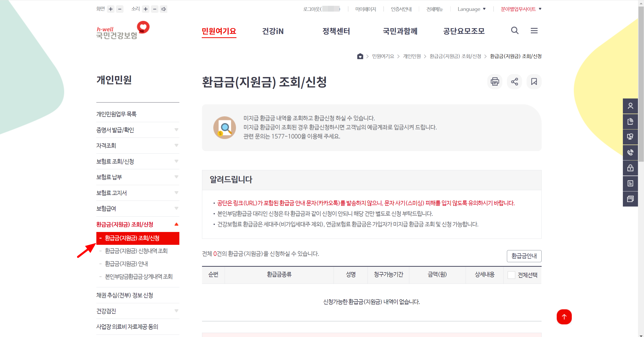Click the share icon button
Image resolution: width=644 pixels, height=337 pixels.
click(514, 82)
